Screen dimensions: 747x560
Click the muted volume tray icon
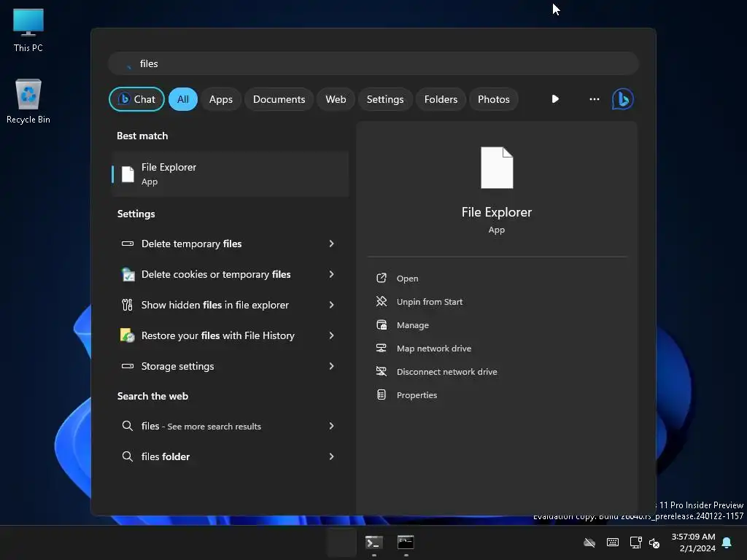[x=654, y=542]
